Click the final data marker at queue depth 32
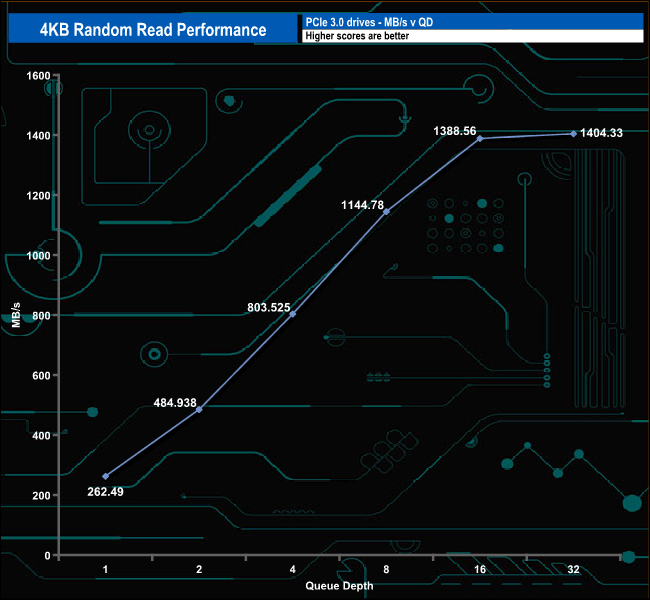This screenshot has width=650, height=600. click(573, 133)
